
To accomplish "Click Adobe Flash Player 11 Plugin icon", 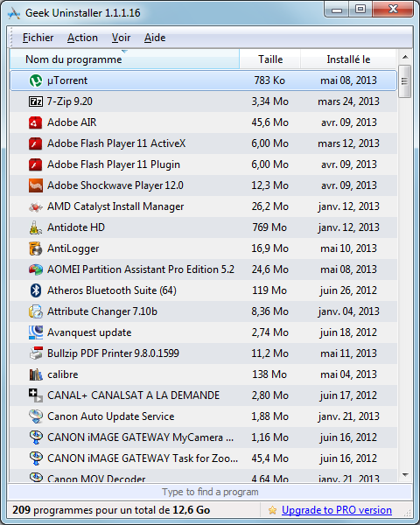I will [36, 164].
